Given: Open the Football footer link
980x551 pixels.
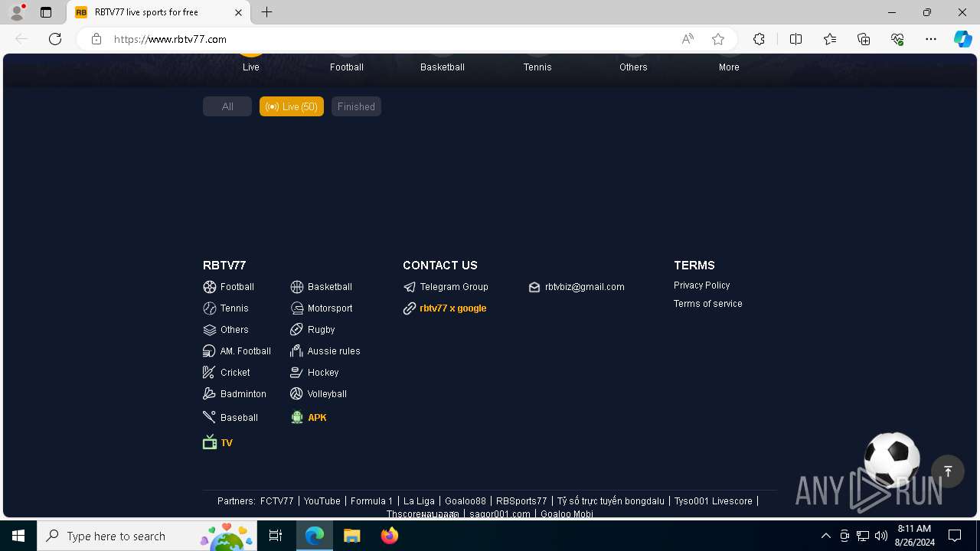Looking at the screenshot, I should [x=237, y=287].
